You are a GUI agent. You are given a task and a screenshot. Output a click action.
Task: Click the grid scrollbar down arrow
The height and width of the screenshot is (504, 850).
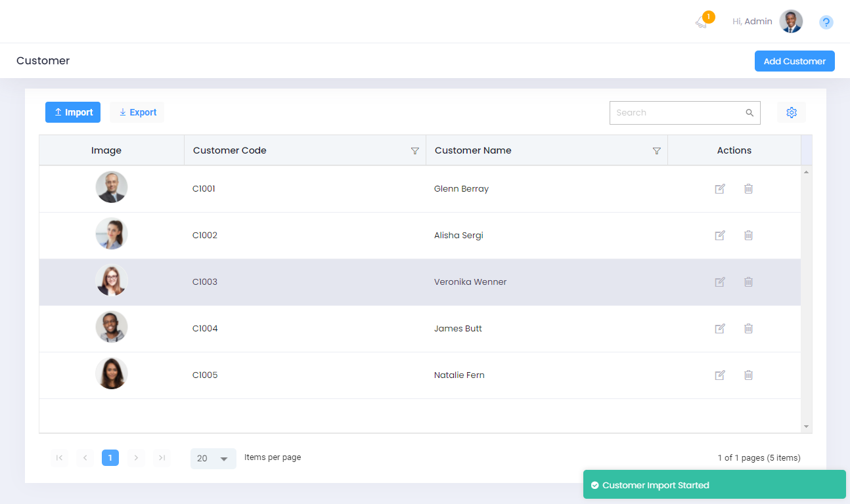click(806, 427)
